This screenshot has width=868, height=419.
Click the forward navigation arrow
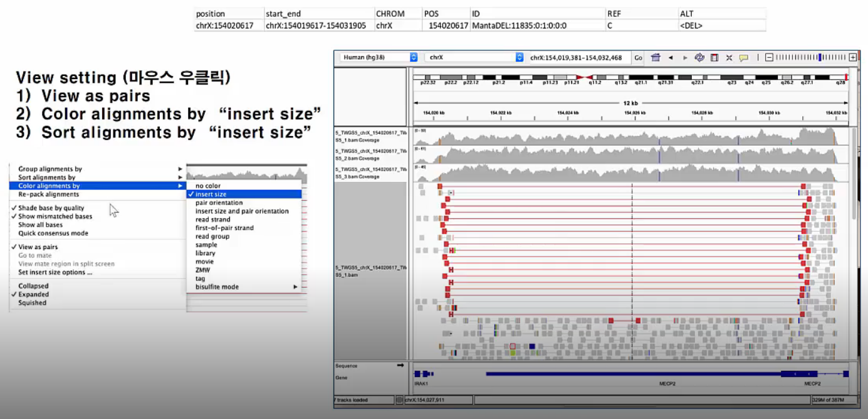click(685, 58)
